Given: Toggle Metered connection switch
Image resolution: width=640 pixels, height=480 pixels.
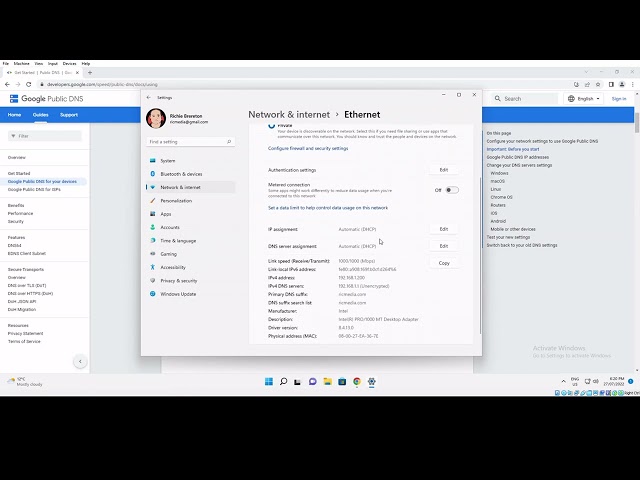Looking at the screenshot, I should (x=452, y=190).
